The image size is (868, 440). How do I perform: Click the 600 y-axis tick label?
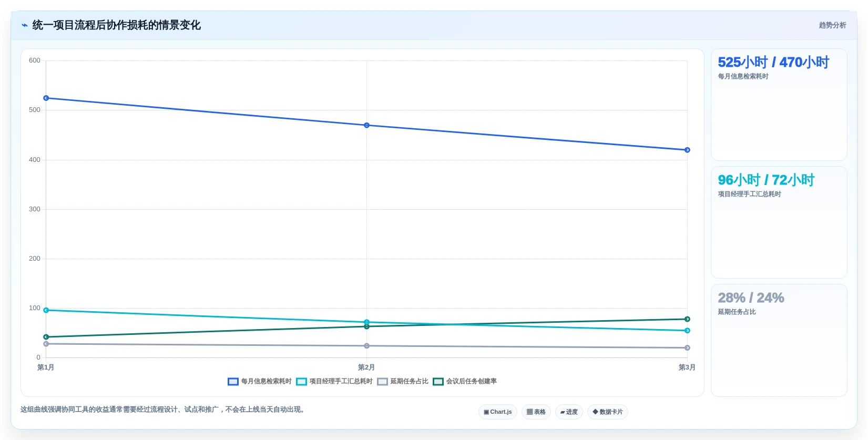pyautogui.click(x=35, y=60)
